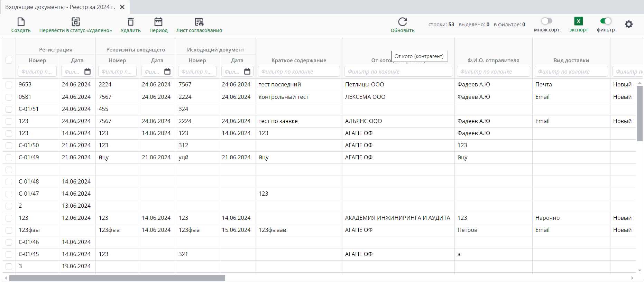This screenshot has width=644, height=282.
Task: Open calendar in Исходящий документ Дата filter
Action: coord(247,72)
